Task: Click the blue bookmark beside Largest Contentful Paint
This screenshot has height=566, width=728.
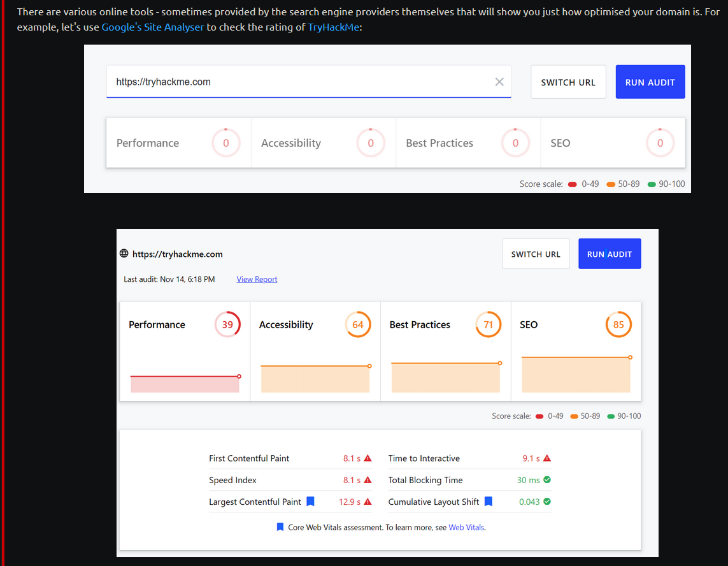Action: pos(311,502)
